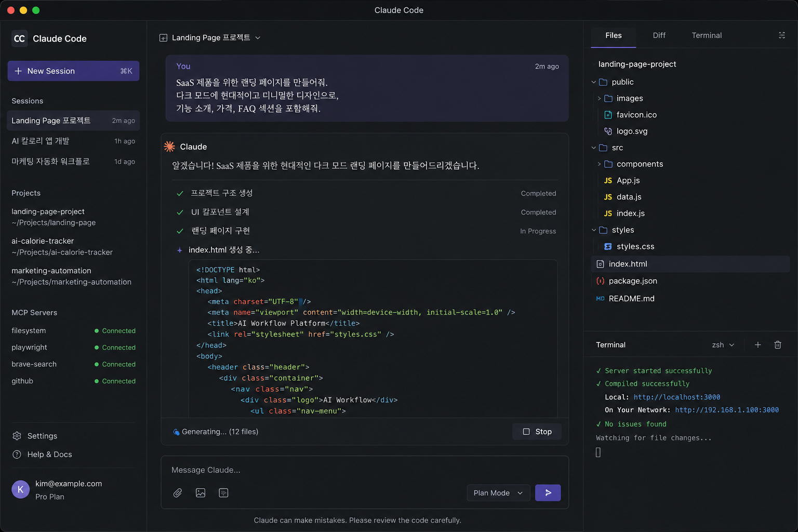Start a New Session

tap(73, 71)
